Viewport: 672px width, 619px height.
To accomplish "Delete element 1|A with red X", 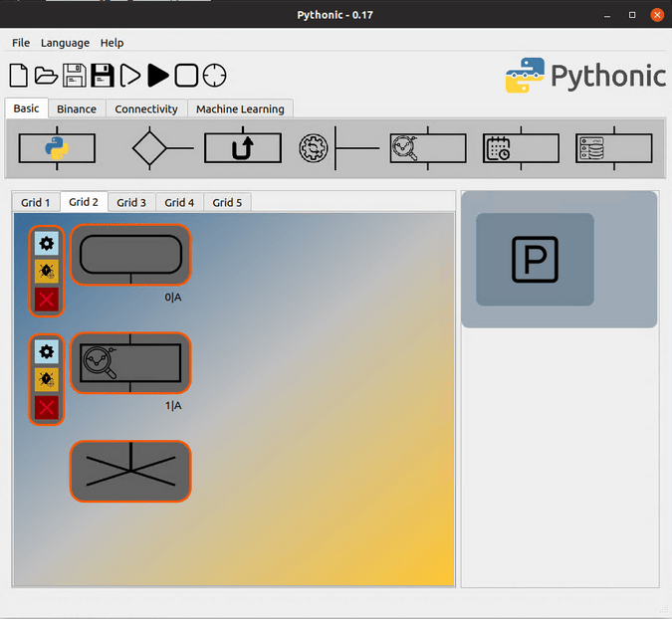I will 47,407.
